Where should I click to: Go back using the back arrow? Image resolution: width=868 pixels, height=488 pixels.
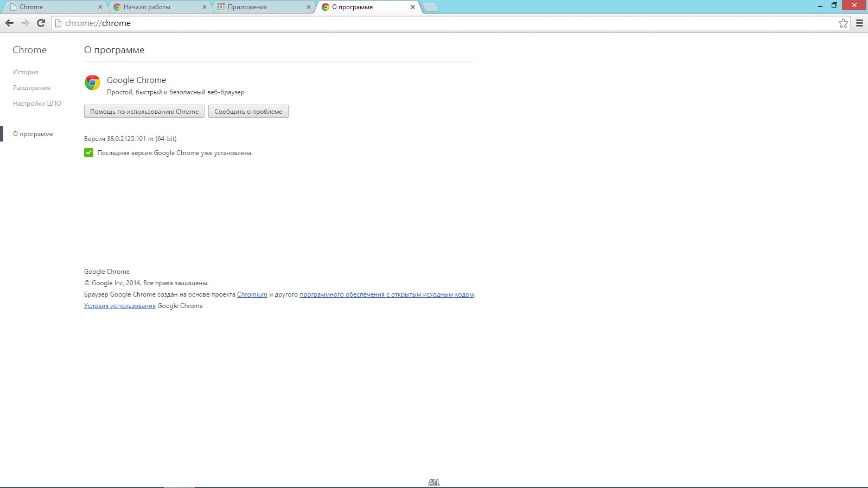(9, 23)
